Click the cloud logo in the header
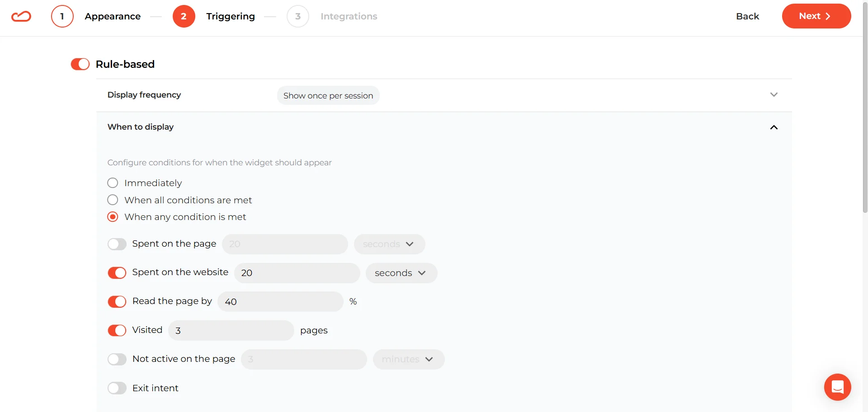 click(x=21, y=16)
